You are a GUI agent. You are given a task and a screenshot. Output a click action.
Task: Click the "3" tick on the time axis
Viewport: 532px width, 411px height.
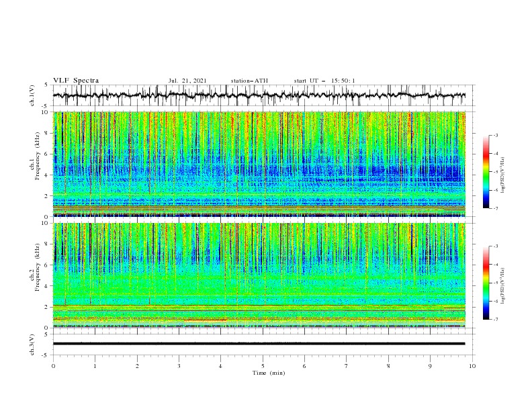pos(179,366)
